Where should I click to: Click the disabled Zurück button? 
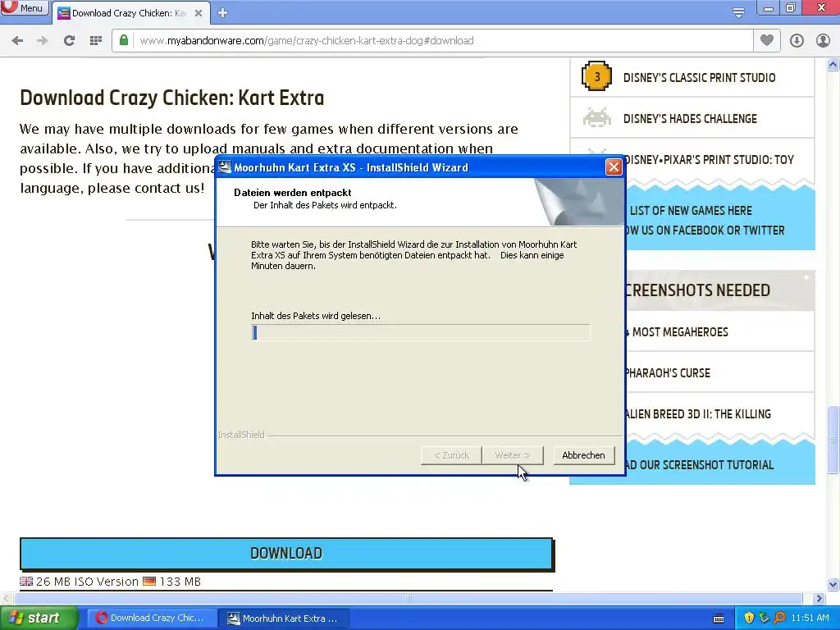tap(451, 455)
